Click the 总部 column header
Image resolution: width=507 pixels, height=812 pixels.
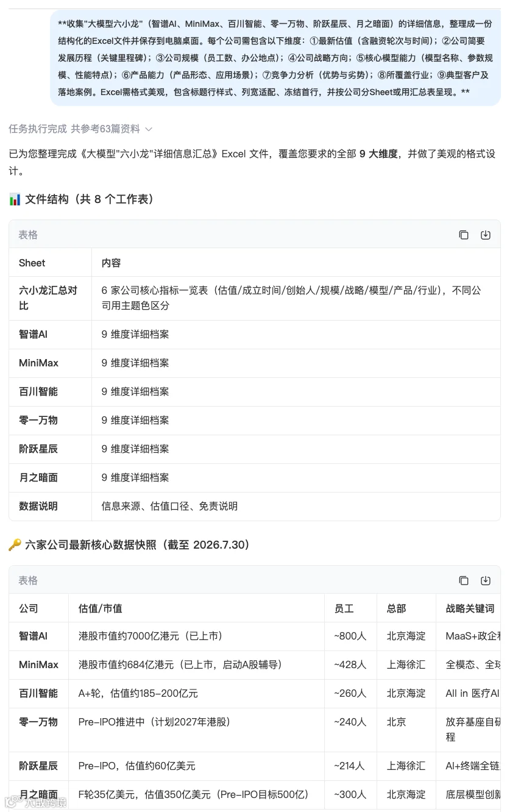(406, 608)
